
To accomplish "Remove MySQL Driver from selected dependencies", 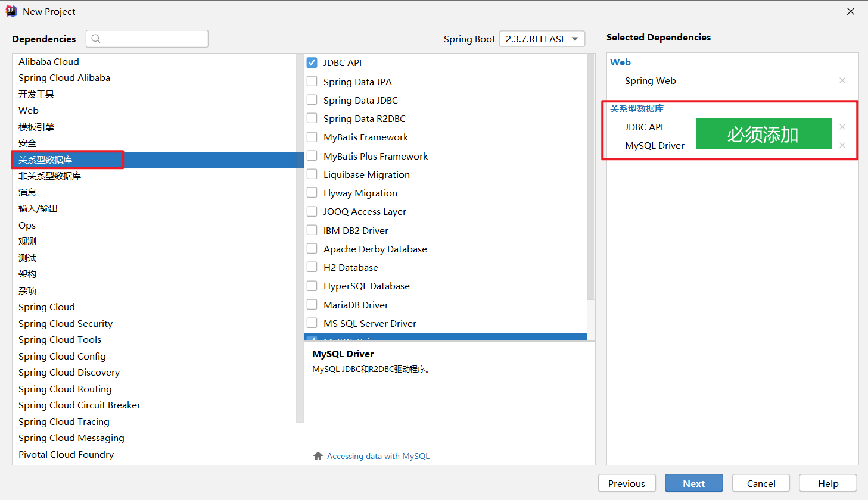I will tap(842, 145).
